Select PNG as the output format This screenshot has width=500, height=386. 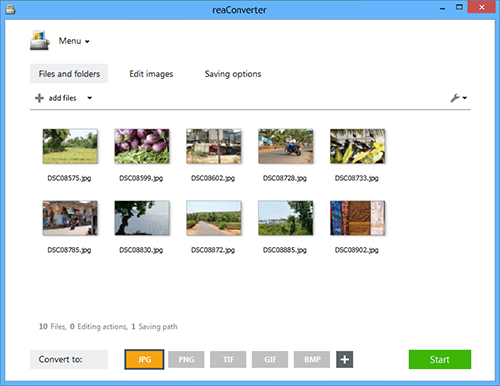[x=186, y=359]
